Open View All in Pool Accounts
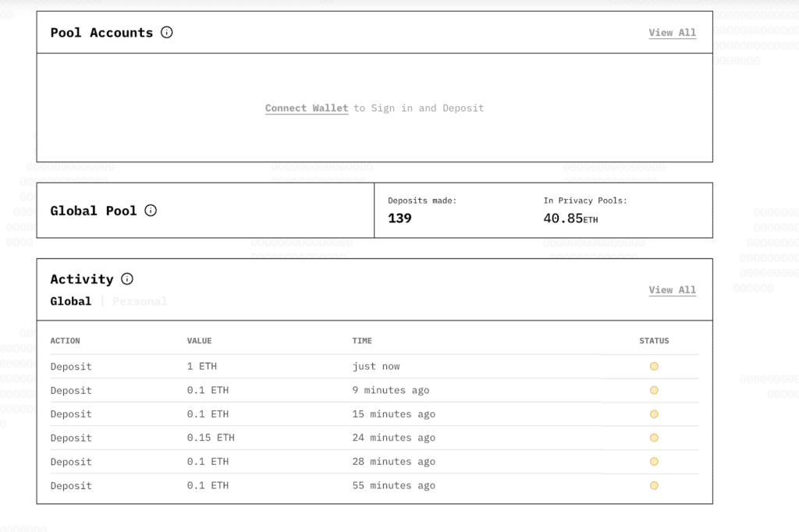Image resolution: width=799 pixels, height=532 pixels. coord(672,33)
